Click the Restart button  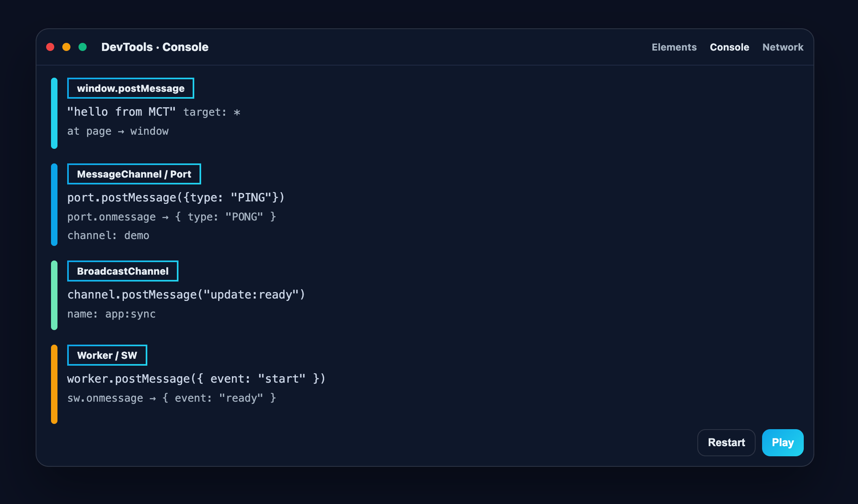click(x=726, y=443)
